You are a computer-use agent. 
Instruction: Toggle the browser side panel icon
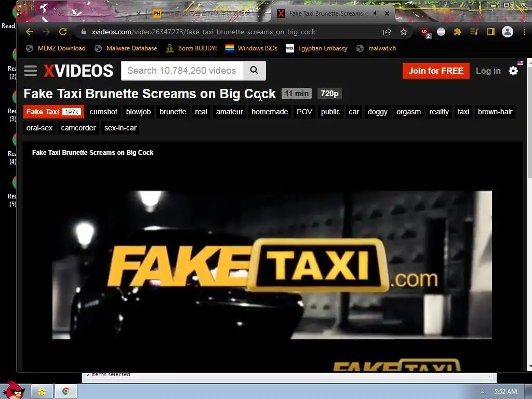[490, 32]
